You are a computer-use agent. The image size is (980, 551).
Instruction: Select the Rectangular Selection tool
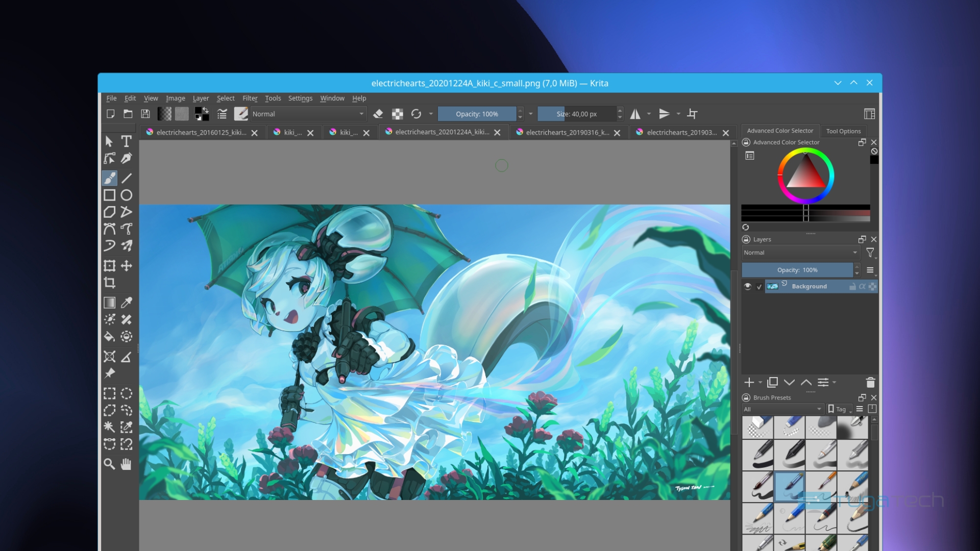coord(109,393)
